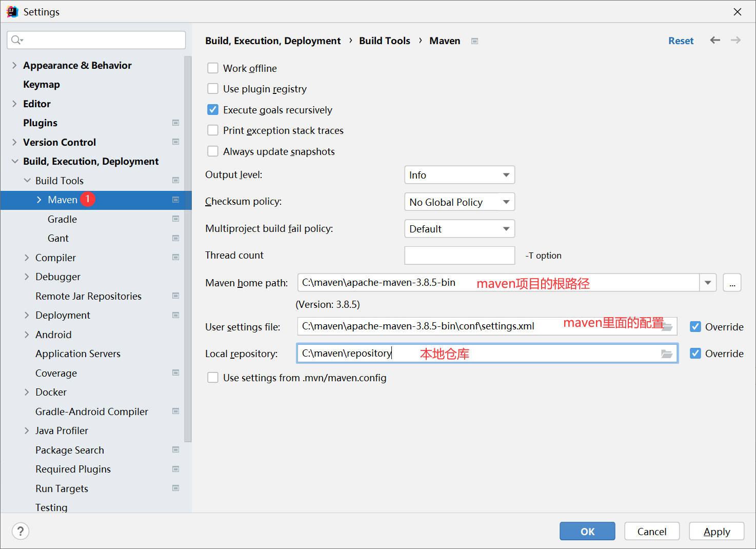Select Gradle under Build Tools

(x=62, y=219)
